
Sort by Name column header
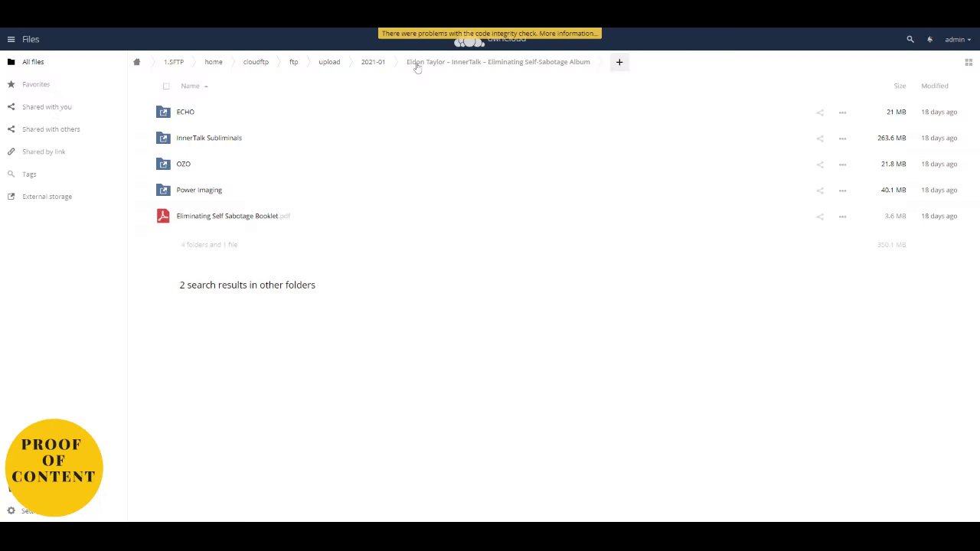pyautogui.click(x=191, y=86)
